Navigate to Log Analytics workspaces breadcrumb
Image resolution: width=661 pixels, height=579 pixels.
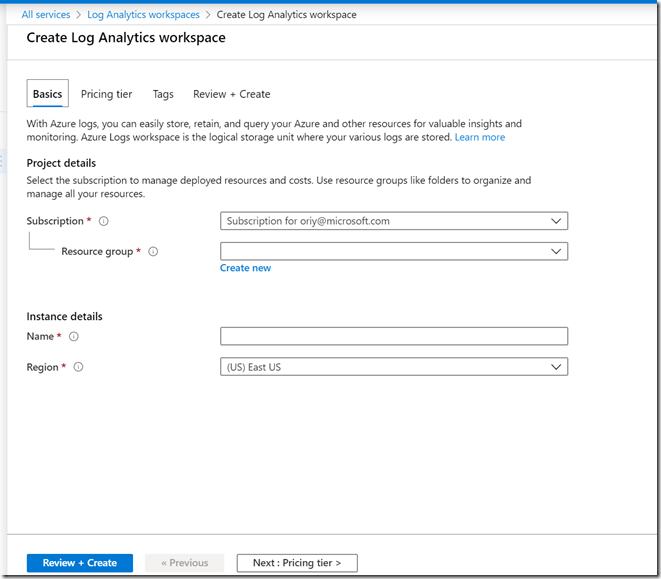pos(143,14)
